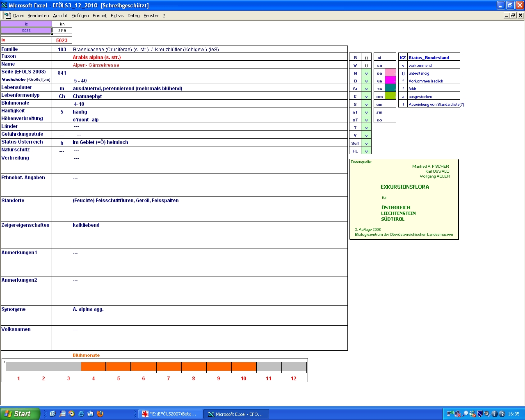
Task: Click the disconnected network tray icon
Action: click(x=457, y=414)
